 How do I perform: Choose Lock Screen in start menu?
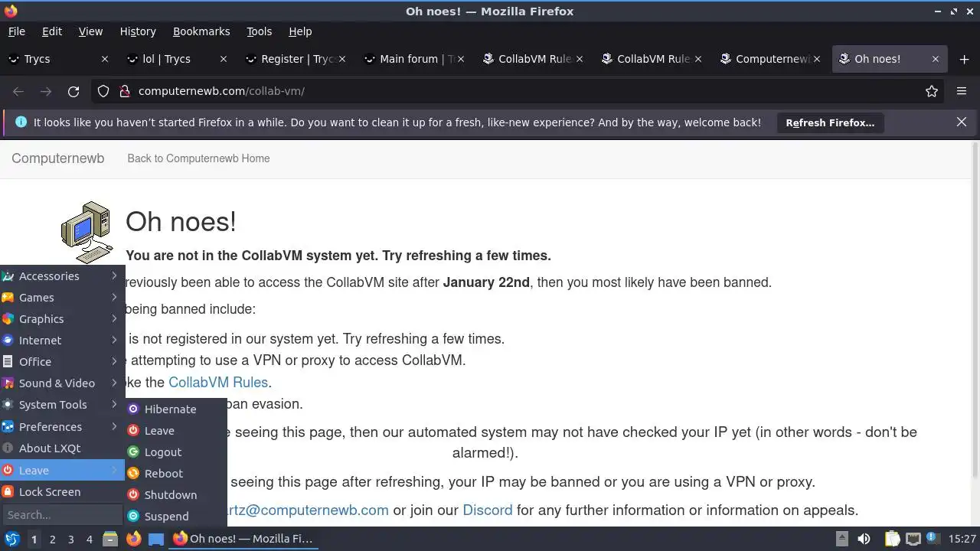62,492
